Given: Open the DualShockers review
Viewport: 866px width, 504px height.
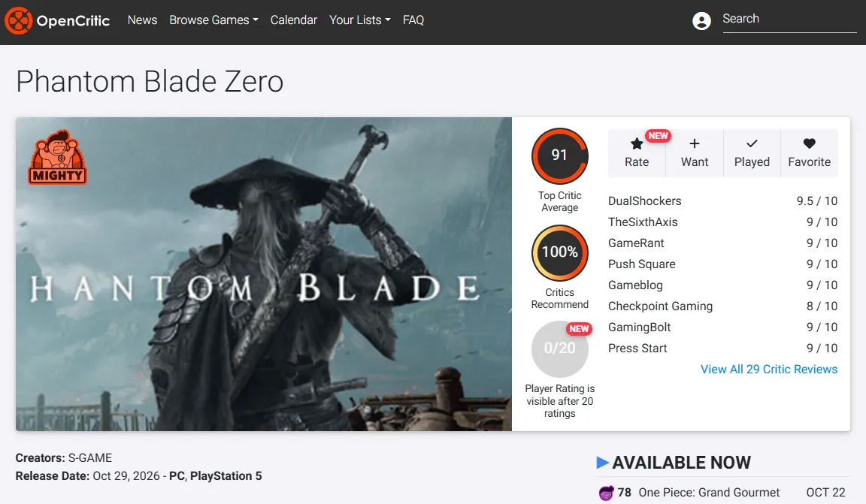Looking at the screenshot, I should (x=644, y=201).
